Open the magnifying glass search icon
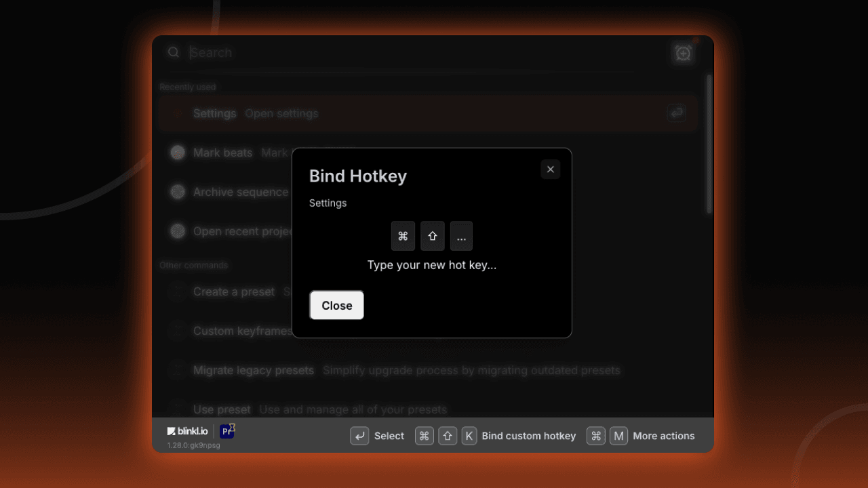Image resolution: width=868 pixels, height=488 pixels. click(x=174, y=52)
